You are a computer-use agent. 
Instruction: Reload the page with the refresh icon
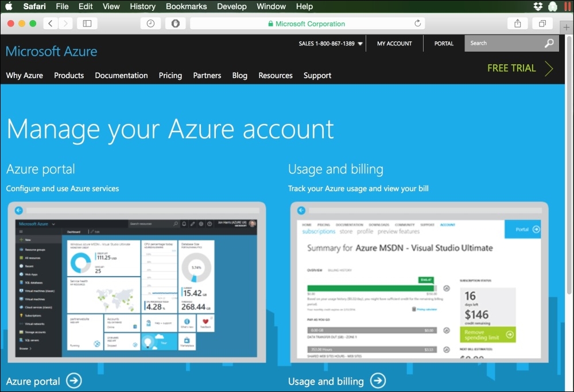[418, 24]
